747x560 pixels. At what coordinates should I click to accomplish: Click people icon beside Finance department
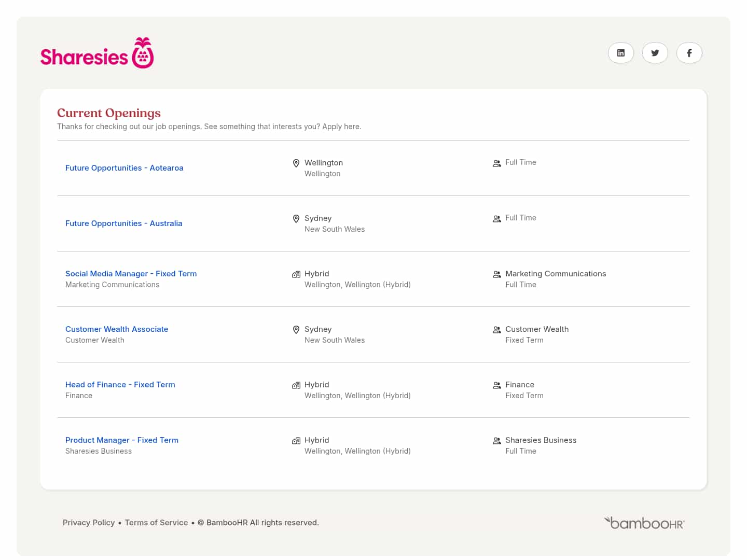tap(496, 385)
